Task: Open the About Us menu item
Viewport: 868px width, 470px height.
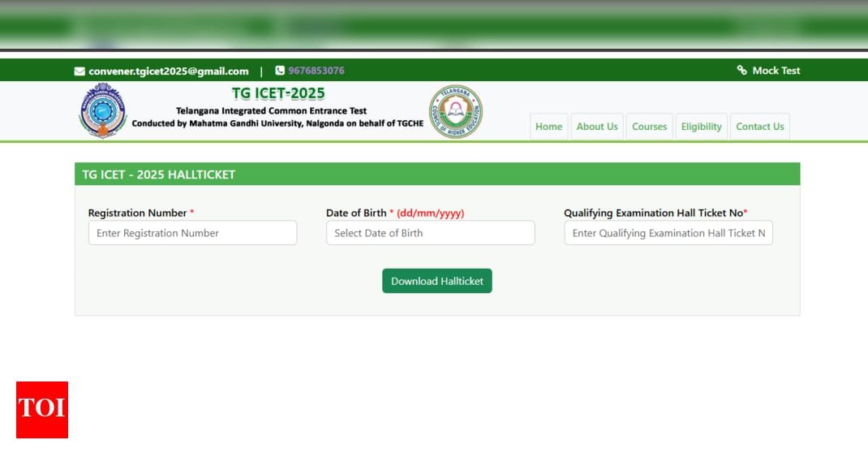Action: coord(597,127)
